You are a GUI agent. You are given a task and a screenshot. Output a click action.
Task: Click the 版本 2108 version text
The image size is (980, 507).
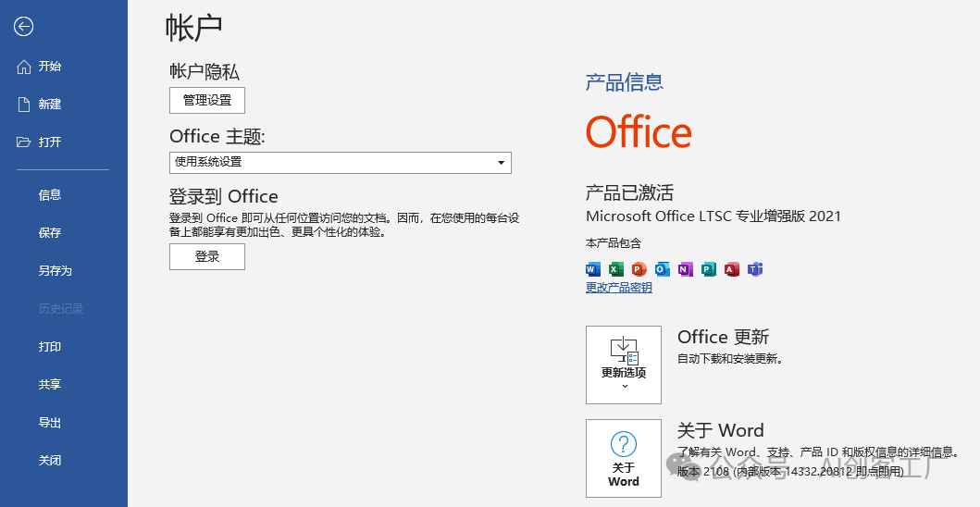[790, 471]
